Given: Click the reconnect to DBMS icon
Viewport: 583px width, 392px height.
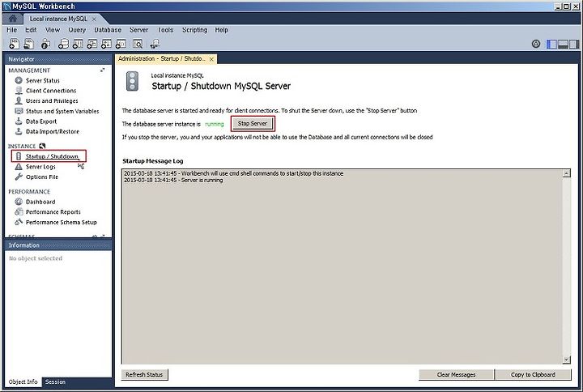Looking at the screenshot, I should pyautogui.click(x=155, y=44).
